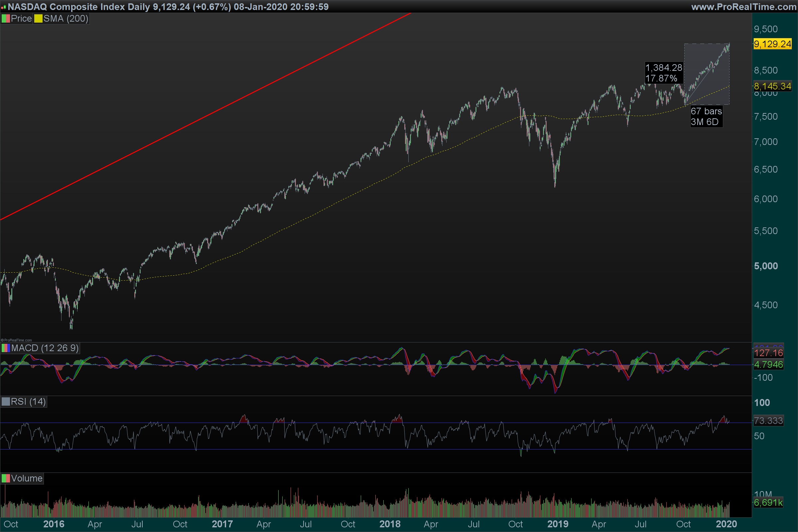Open the www.ProRealTime.com link
This screenshot has height=532, width=798.
(744, 7)
